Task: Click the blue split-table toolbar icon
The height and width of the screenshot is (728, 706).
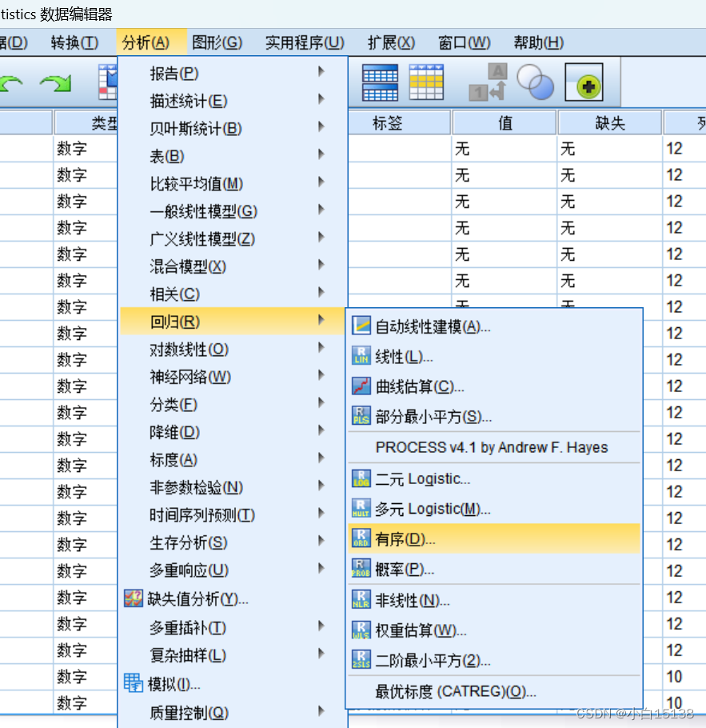Action: point(380,82)
